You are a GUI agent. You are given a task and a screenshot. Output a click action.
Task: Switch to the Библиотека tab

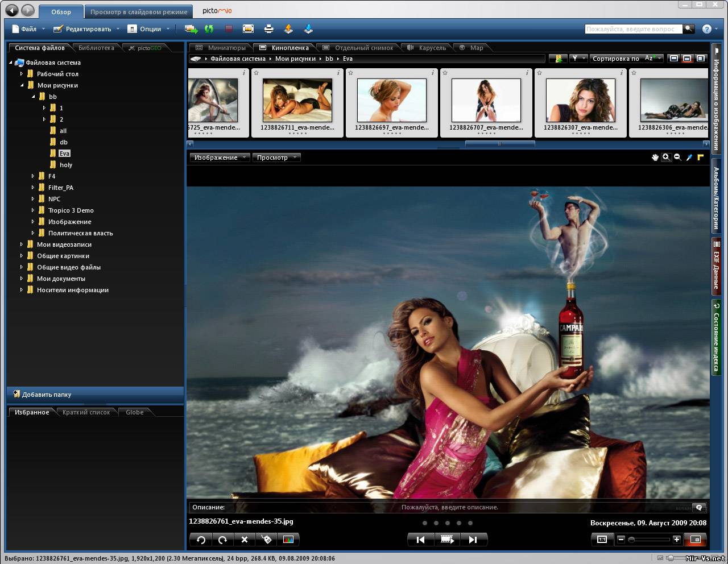point(96,48)
